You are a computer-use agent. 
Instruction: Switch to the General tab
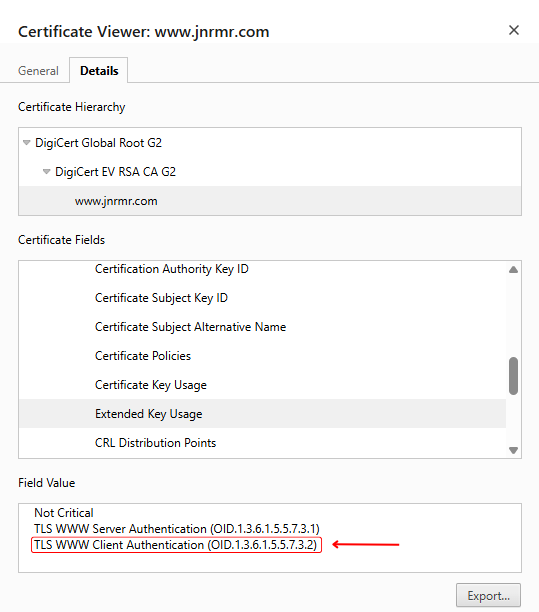tap(38, 71)
